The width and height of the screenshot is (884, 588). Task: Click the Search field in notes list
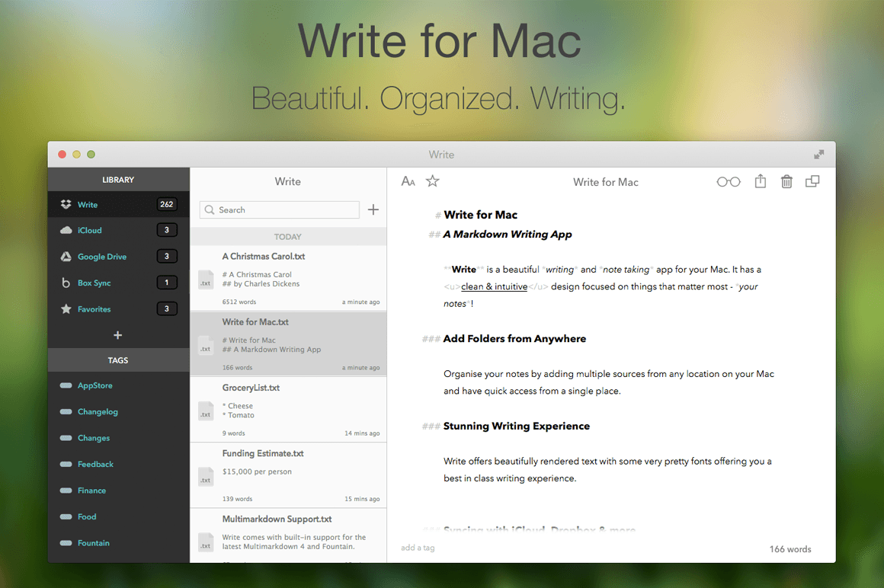coord(280,209)
